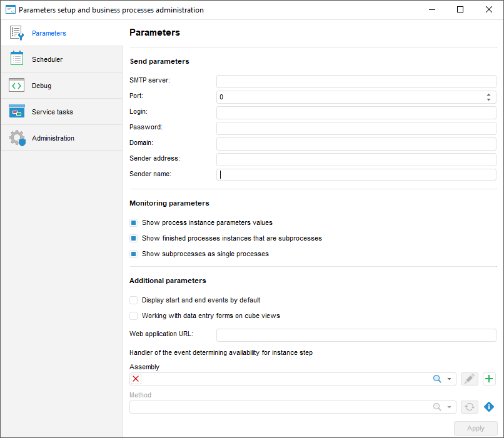504x438 pixels.
Task: Click the Assembly search magnifier icon
Action: [x=438, y=379]
